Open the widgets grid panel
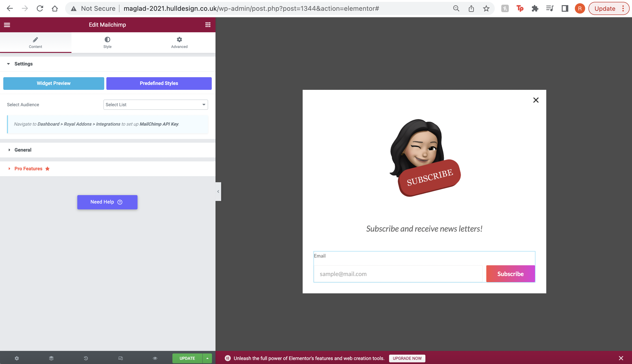The width and height of the screenshot is (632, 364). (208, 25)
